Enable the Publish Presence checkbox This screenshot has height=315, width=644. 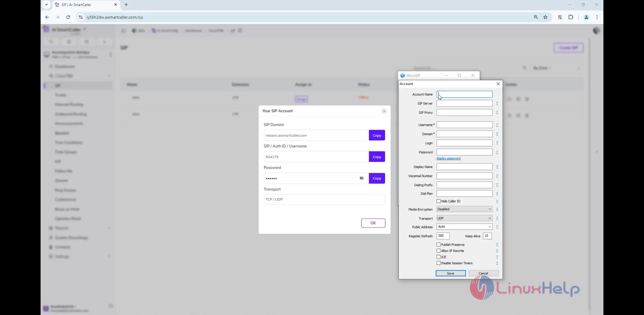click(x=438, y=244)
